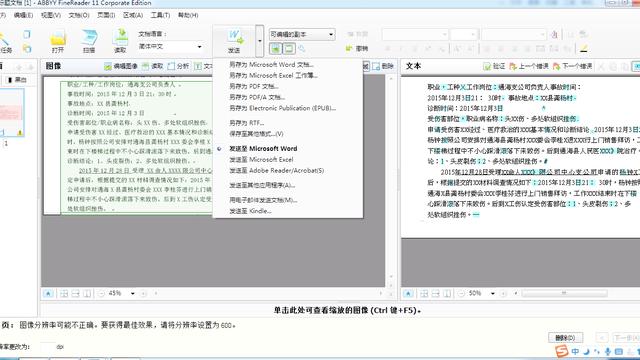Image resolution: width=640 pixels, height=360 pixels.
Task: Expand the 发送 button dropdown arrow
Action: coord(260,41)
